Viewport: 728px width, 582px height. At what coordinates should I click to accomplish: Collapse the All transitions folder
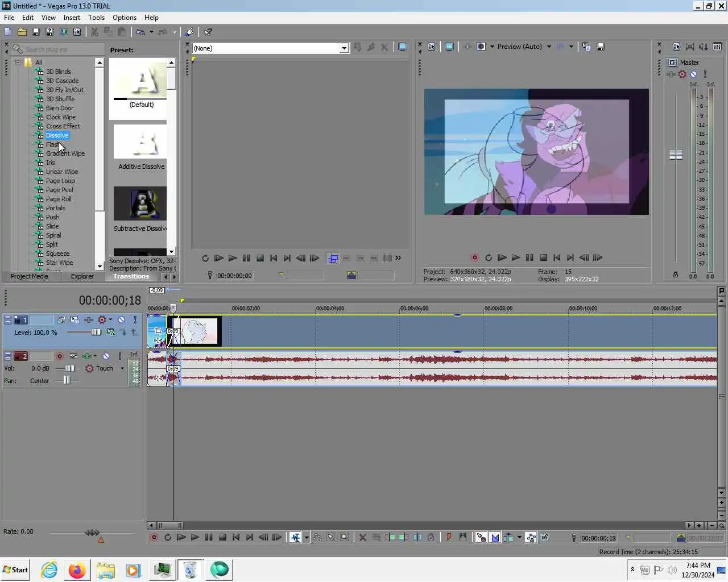(x=18, y=63)
